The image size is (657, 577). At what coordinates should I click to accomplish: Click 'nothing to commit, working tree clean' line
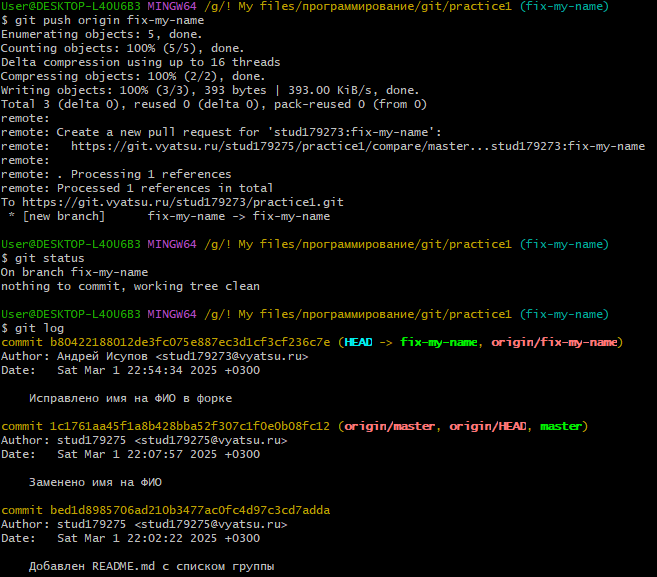[130, 286]
